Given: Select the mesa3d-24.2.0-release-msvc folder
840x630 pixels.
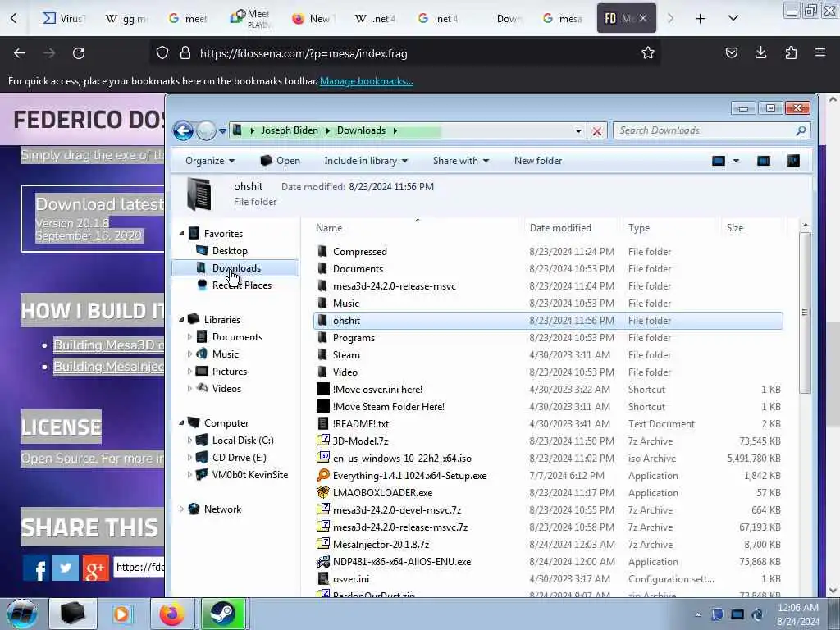Looking at the screenshot, I should (395, 286).
